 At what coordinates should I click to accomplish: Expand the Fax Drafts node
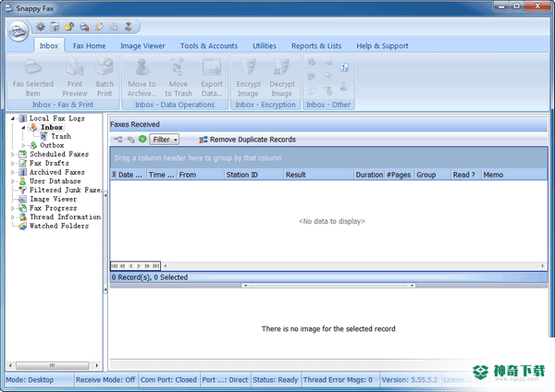13,164
